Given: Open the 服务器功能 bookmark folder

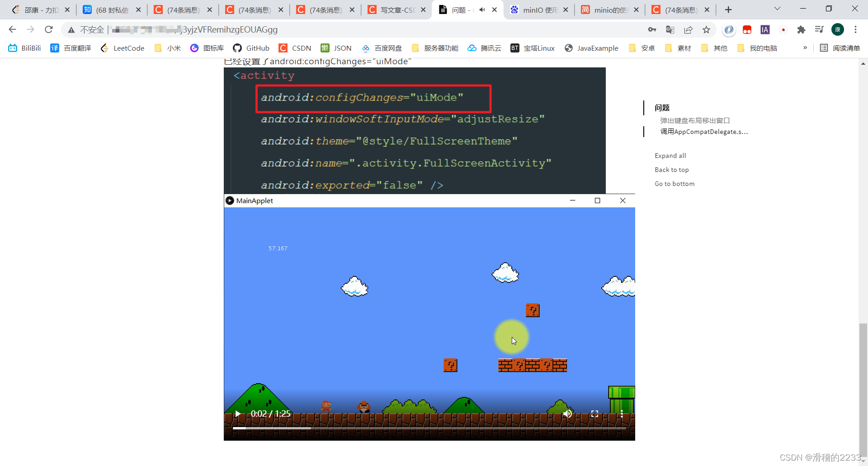Looking at the screenshot, I should tap(435, 48).
